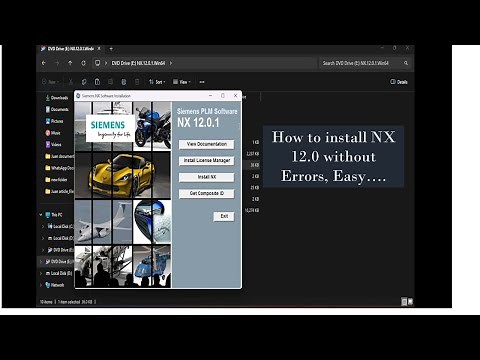Open the View dropdown
The height and width of the screenshot is (360, 480).
(182, 82)
